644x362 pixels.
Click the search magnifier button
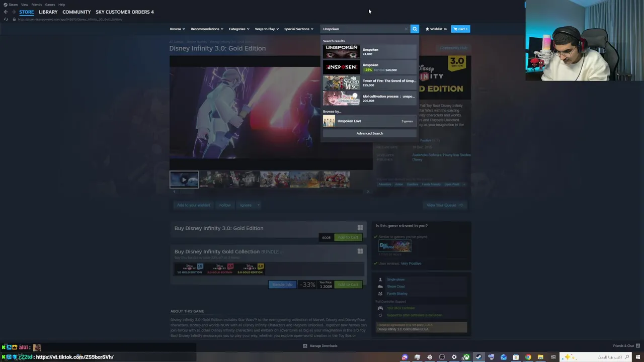point(415,29)
